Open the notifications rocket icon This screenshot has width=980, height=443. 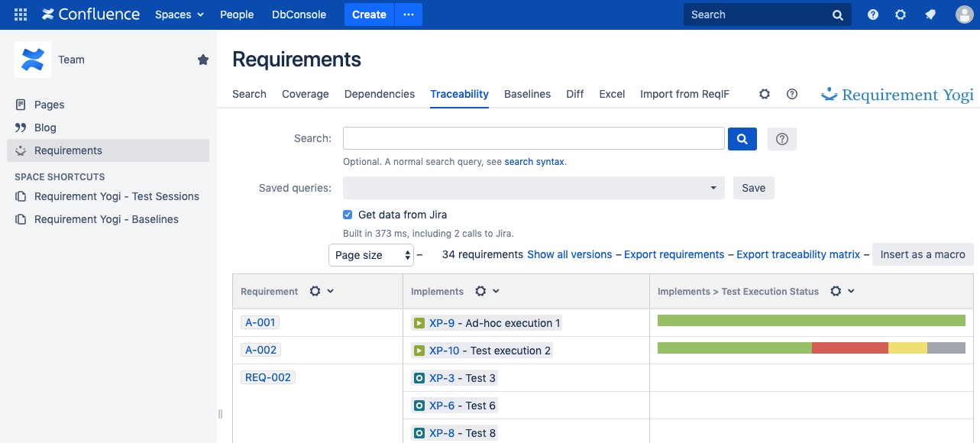(930, 15)
